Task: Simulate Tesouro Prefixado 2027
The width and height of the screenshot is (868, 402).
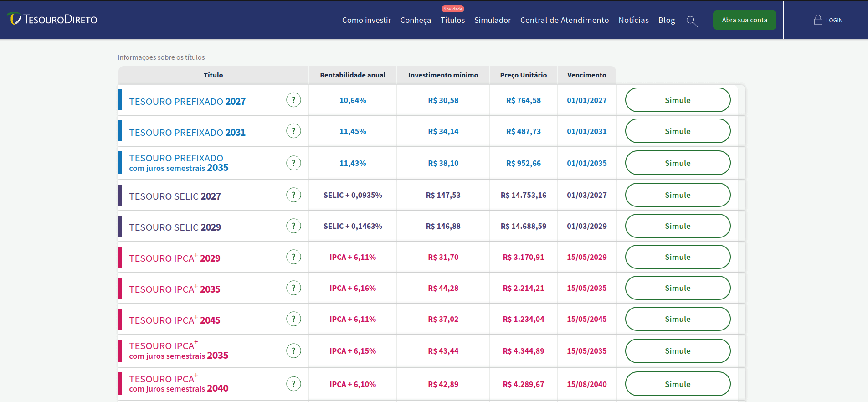Action: [x=678, y=100]
